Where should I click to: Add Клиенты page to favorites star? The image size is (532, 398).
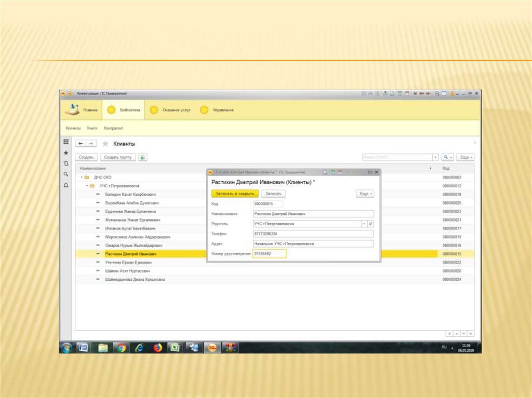click(x=105, y=144)
